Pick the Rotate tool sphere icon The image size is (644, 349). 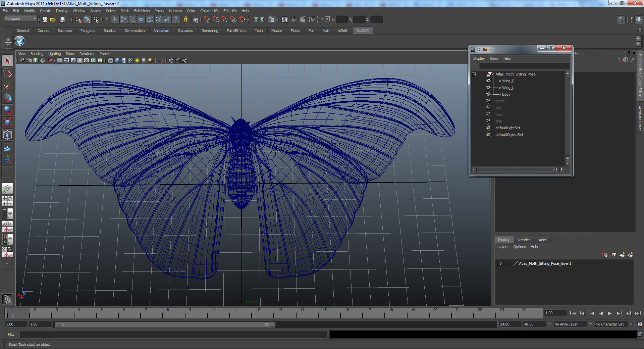click(x=7, y=110)
